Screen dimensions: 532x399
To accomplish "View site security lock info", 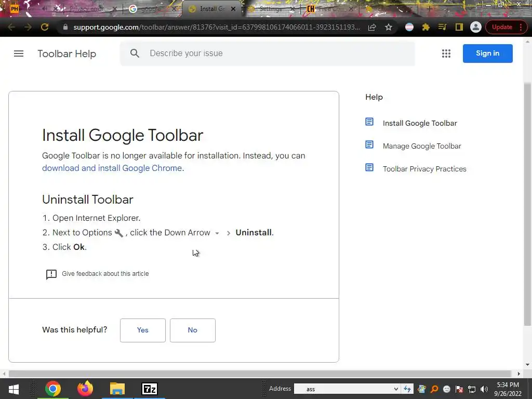I will (65, 27).
